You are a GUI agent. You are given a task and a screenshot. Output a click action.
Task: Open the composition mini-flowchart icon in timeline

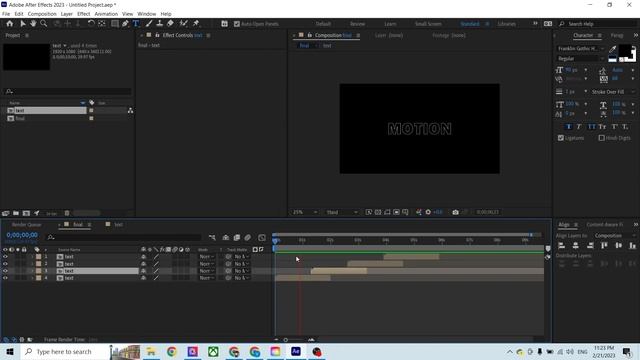pos(212,238)
